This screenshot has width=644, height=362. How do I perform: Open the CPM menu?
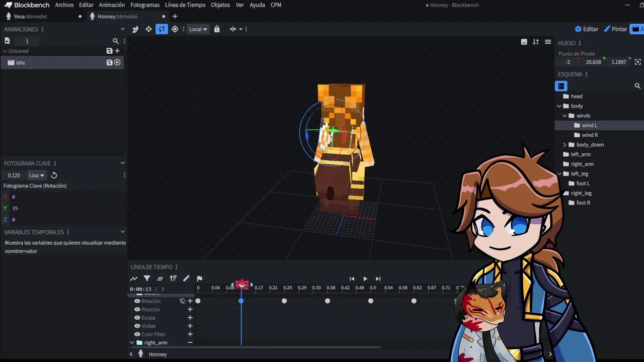pos(276,5)
